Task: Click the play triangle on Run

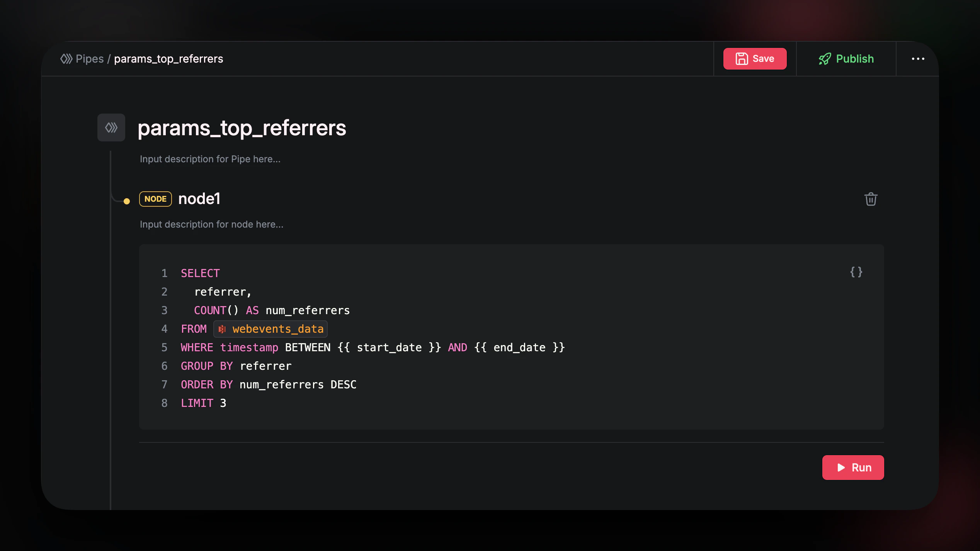Action: [x=841, y=468]
